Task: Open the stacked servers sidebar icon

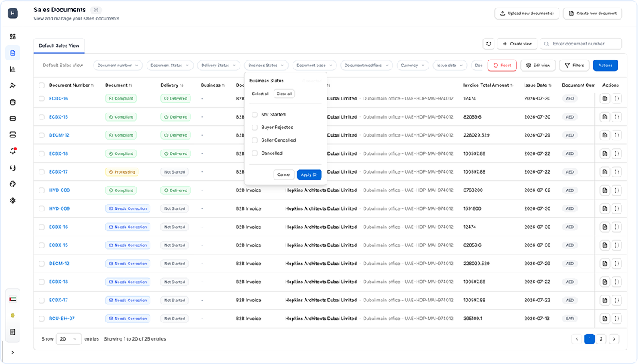Action: pyautogui.click(x=13, y=135)
